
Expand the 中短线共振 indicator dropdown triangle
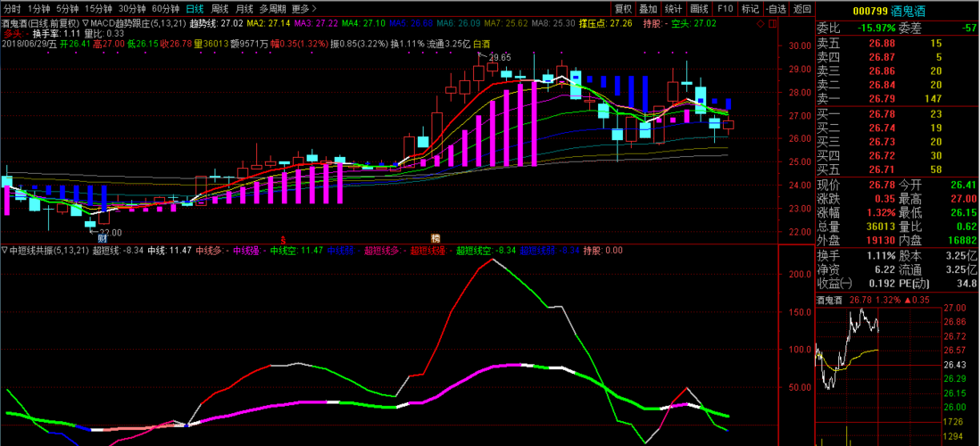5,251
